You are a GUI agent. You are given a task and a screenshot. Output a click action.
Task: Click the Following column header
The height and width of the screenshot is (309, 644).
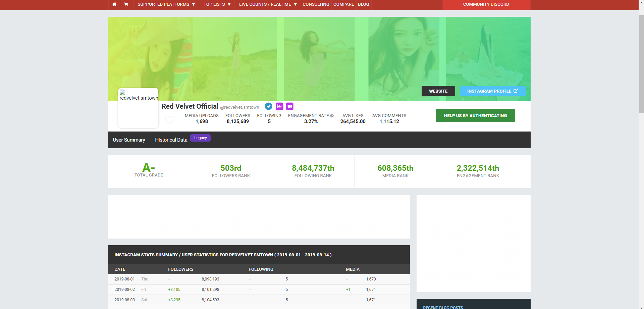pyautogui.click(x=261, y=269)
